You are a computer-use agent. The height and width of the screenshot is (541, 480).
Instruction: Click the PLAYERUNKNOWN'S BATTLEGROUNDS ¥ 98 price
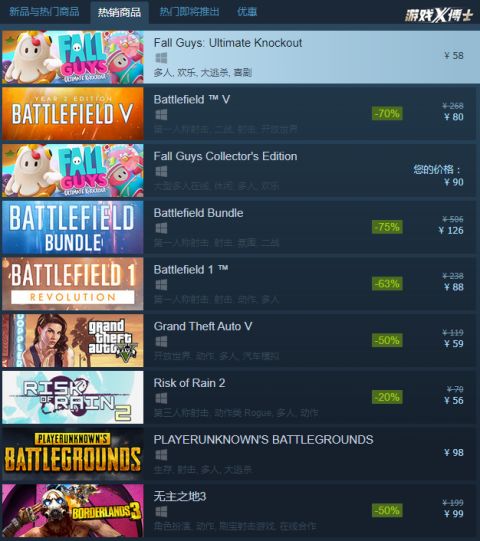[453, 453]
